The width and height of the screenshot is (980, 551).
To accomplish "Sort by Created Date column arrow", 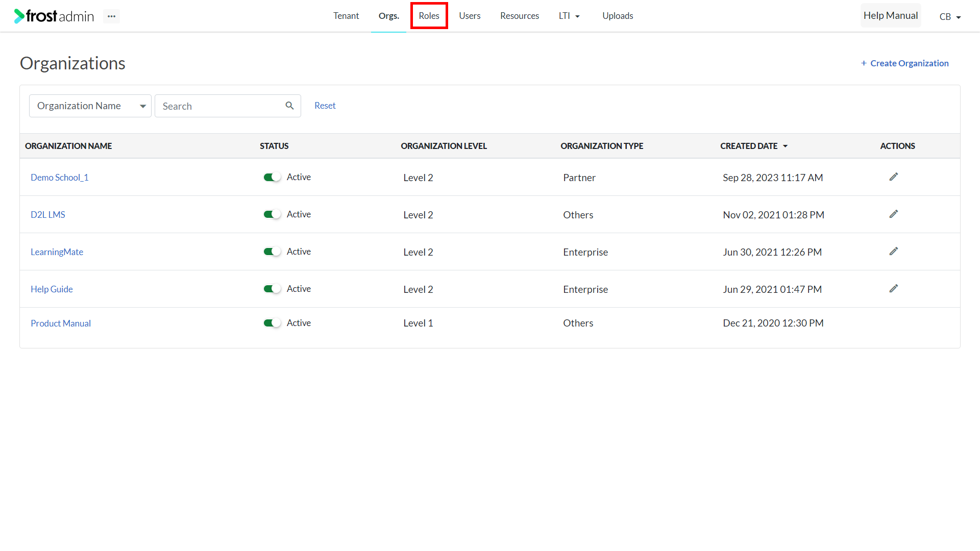I will coord(785,146).
